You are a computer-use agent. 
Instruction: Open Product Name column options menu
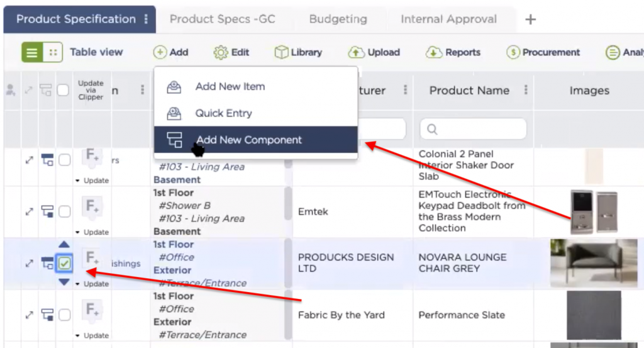(526, 91)
